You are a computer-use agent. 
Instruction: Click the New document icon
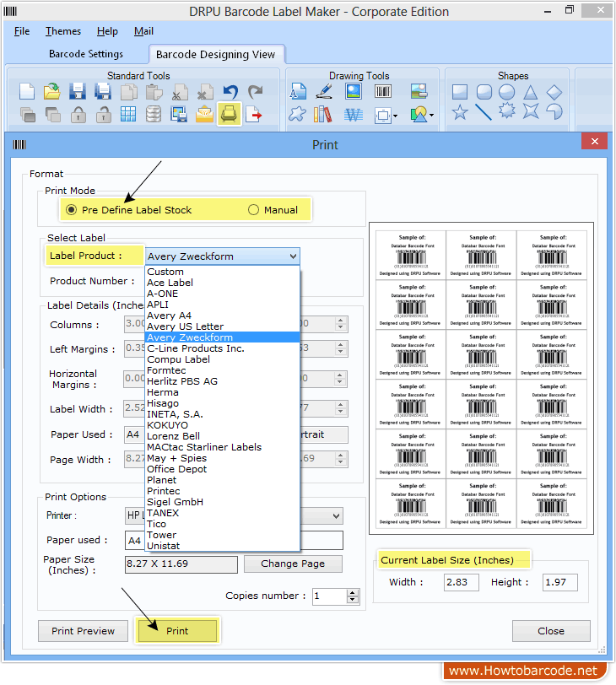click(x=27, y=92)
